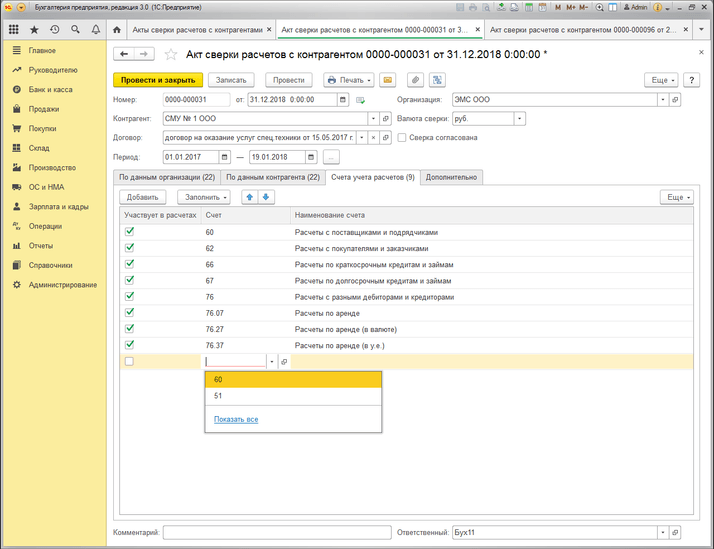
Task: Click the help question mark button
Action: coord(691,80)
